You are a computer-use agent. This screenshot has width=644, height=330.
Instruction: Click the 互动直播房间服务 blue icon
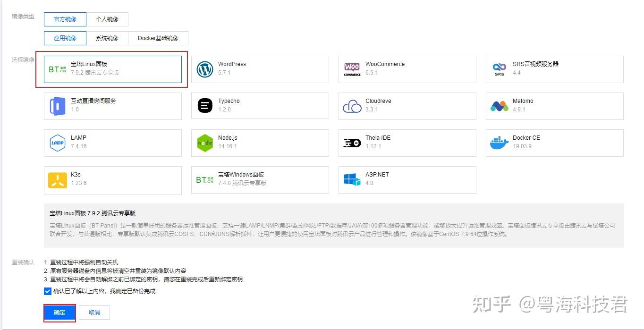pos(58,106)
